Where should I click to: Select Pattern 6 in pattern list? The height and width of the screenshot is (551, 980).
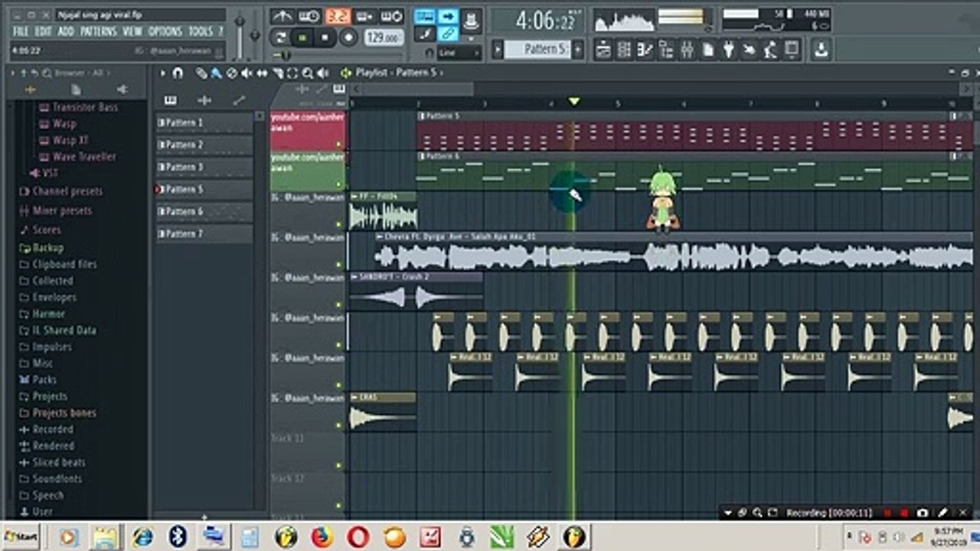(x=204, y=212)
